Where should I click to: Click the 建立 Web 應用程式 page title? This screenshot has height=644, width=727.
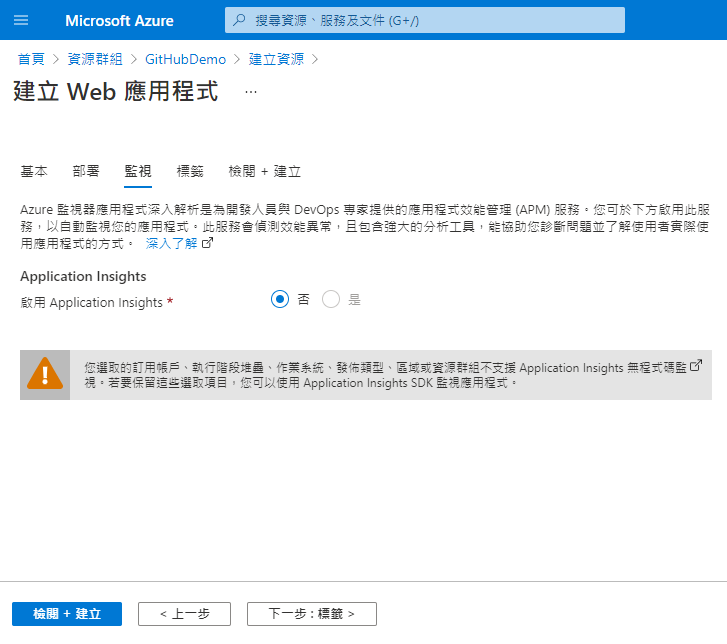click(116, 91)
